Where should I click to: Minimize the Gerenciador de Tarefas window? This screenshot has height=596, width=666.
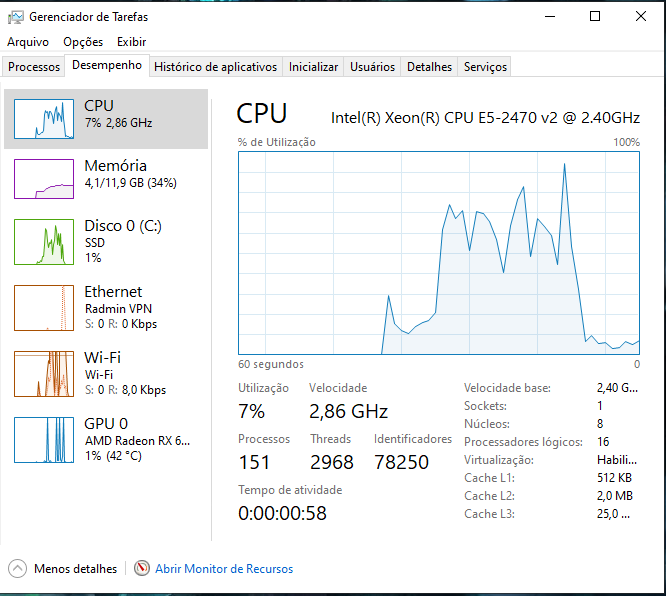pos(550,16)
